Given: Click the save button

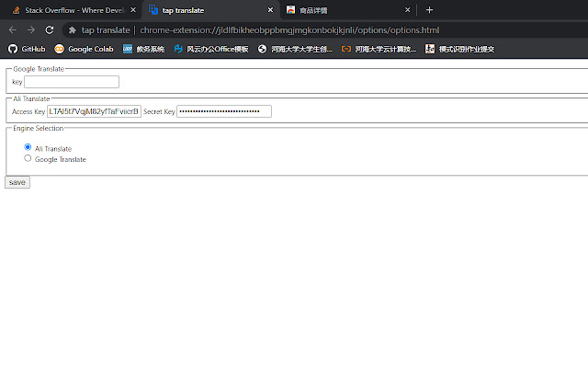Looking at the screenshot, I should (x=17, y=182).
